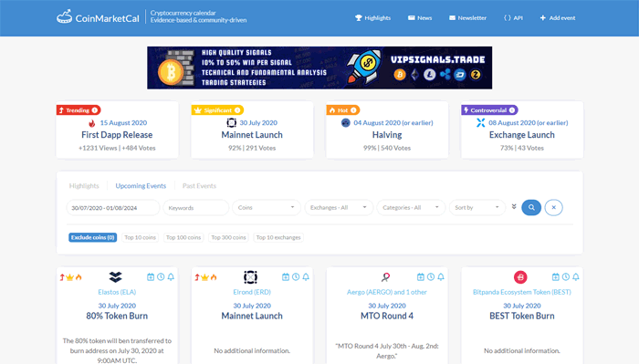Click the Significant badge info icon

[237, 110]
